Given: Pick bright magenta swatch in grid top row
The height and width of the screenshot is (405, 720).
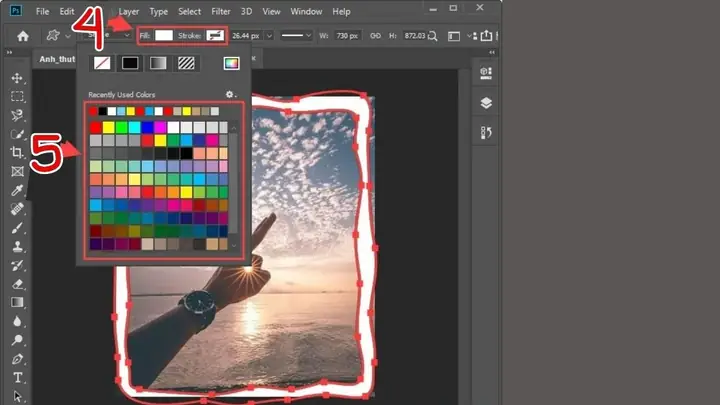Looking at the screenshot, I should tap(160, 127).
